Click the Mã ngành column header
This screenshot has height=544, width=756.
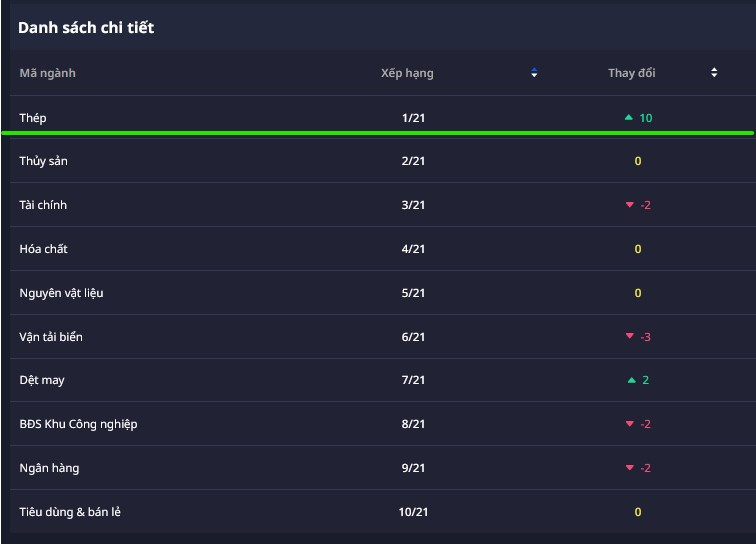coord(47,73)
